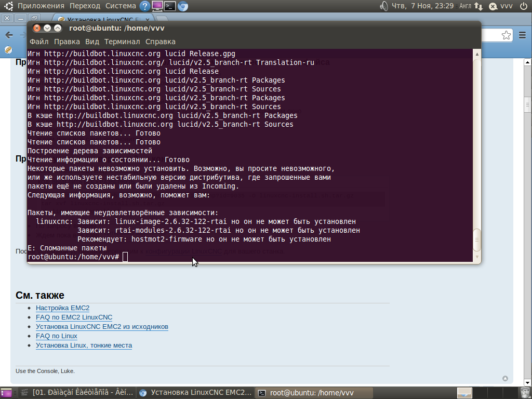Click the terminal scrollbar thumb
532x399 pixels.
click(477, 240)
